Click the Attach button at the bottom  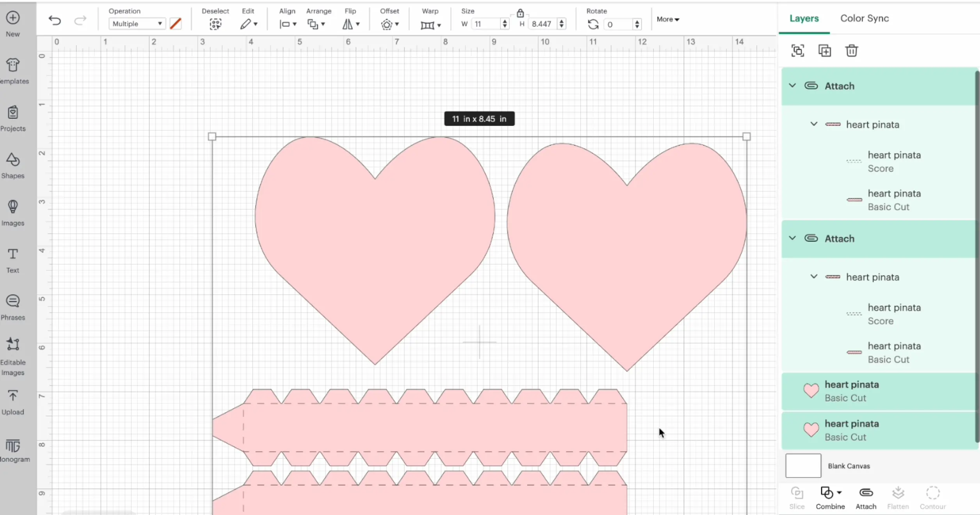[865, 497]
